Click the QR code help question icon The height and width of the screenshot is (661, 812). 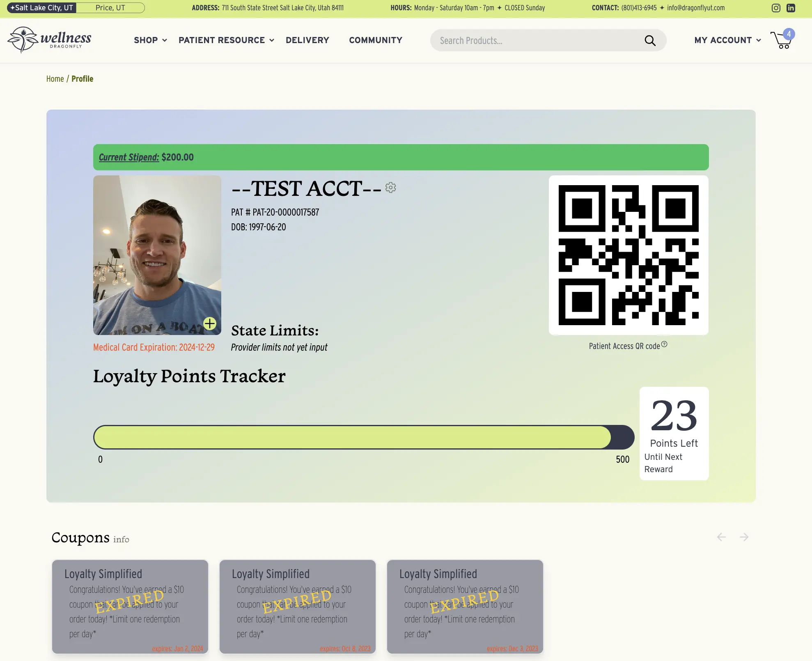pos(664,344)
